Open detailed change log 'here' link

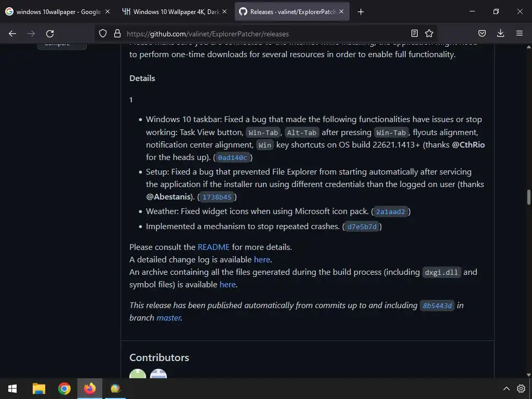pyautogui.click(x=262, y=260)
